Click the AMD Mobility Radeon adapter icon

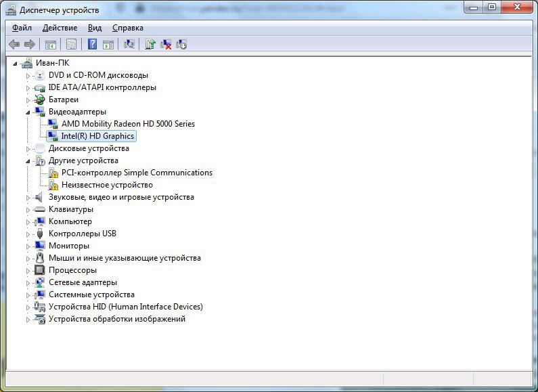pyautogui.click(x=53, y=124)
